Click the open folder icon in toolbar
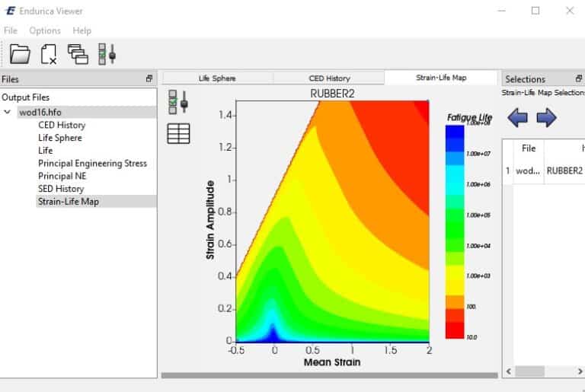The width and height of the screenshot is (585, 392). 20,53
